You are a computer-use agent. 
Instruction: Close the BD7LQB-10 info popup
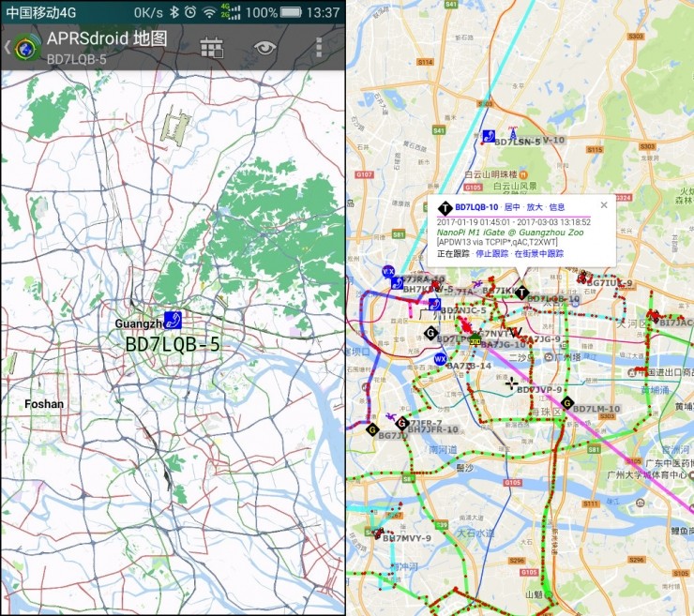click(604, 205)
